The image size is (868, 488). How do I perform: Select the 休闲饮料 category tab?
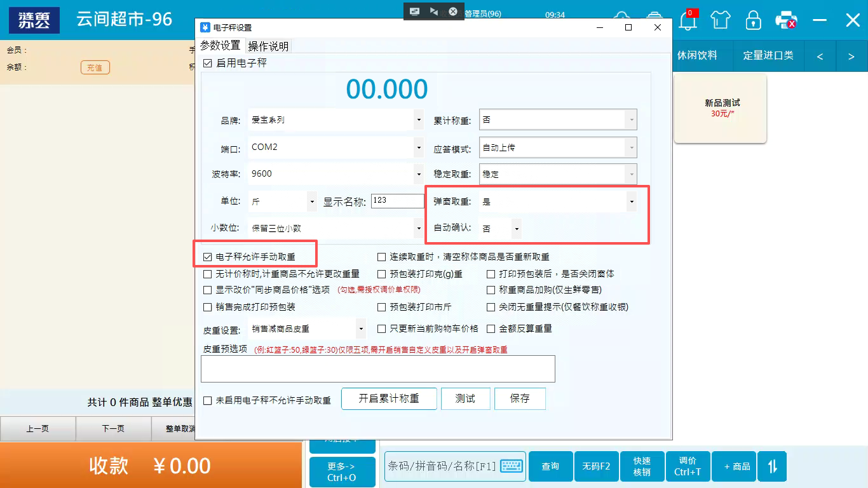696,55
